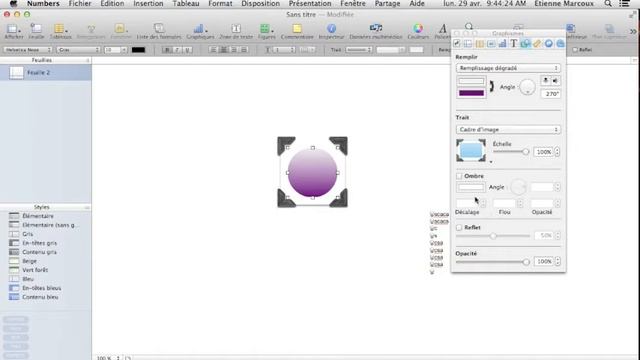Select the QuickTime inspector tab icon
The height and width of the screenshot is (360, 640).
pos(560,43)
